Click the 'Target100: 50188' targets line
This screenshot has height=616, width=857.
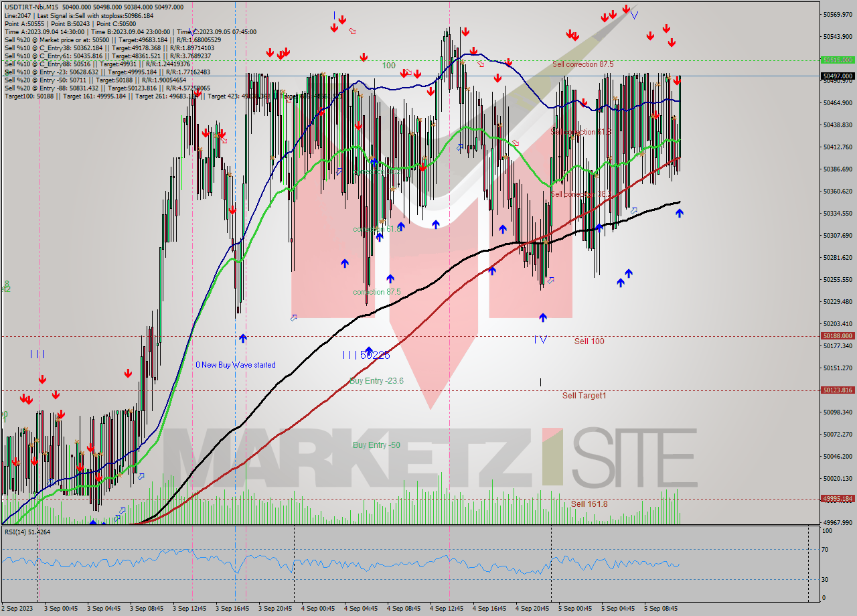(174, 96)
